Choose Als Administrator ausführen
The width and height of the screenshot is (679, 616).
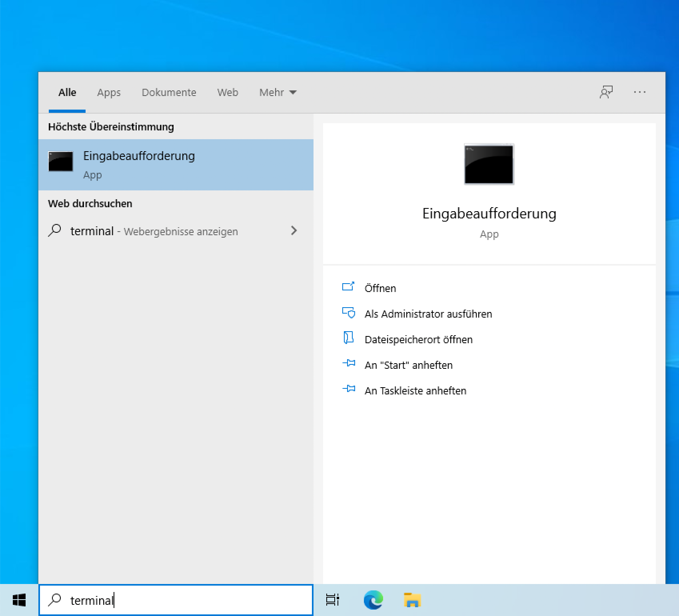[428, 314]
